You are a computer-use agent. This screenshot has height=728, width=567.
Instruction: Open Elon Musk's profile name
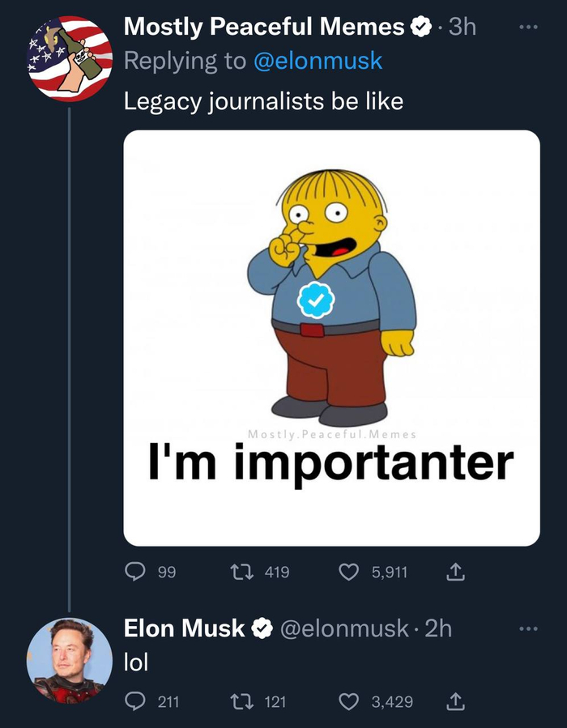[x=184, y=628]
